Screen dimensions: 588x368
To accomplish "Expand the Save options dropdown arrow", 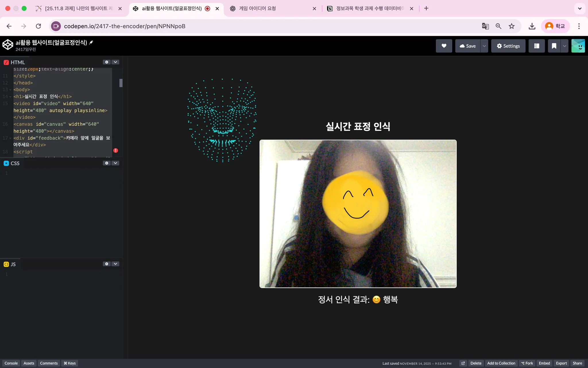I will 484,46.
